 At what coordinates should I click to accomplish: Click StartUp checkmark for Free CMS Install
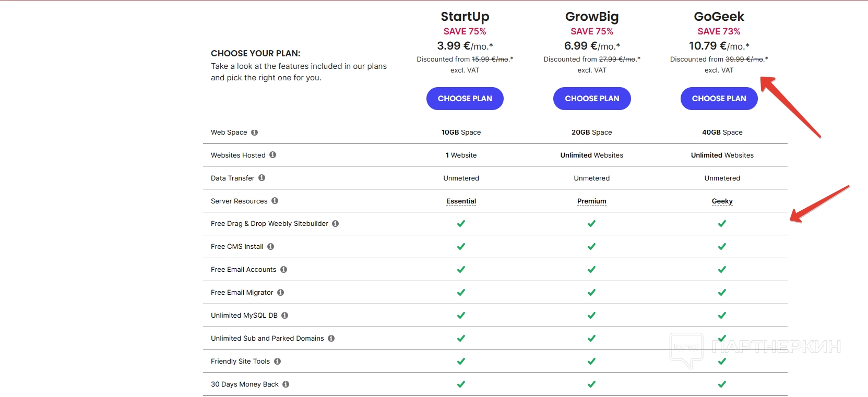pos(461,247)
